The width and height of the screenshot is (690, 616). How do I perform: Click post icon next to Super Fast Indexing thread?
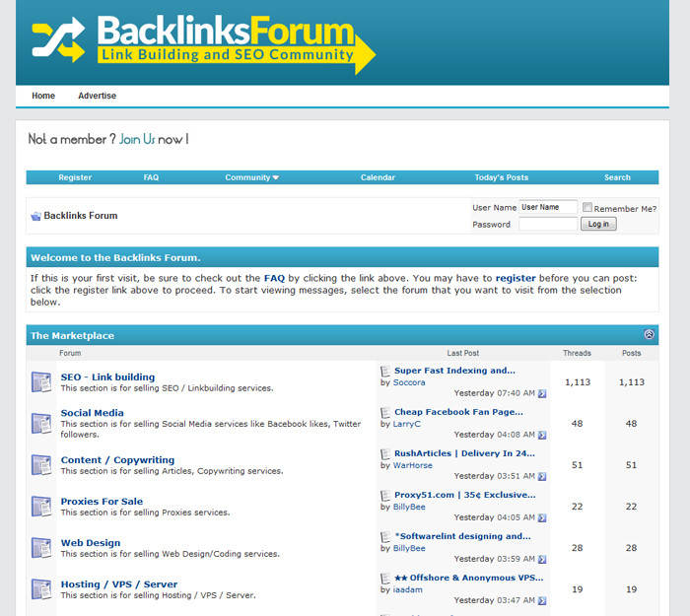[385, 371]
